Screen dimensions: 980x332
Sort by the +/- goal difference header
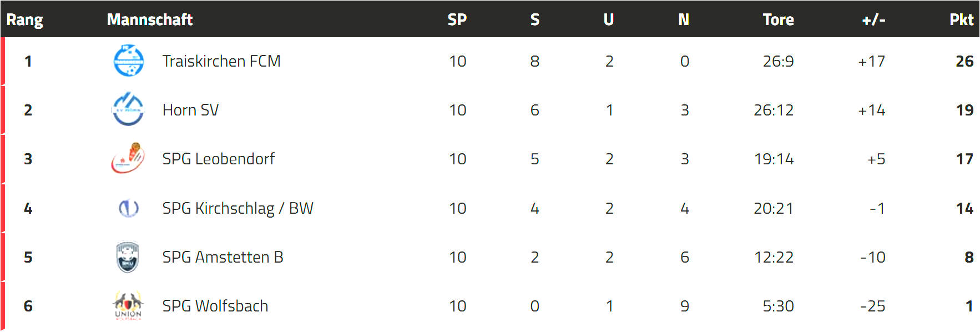[873, 19]
